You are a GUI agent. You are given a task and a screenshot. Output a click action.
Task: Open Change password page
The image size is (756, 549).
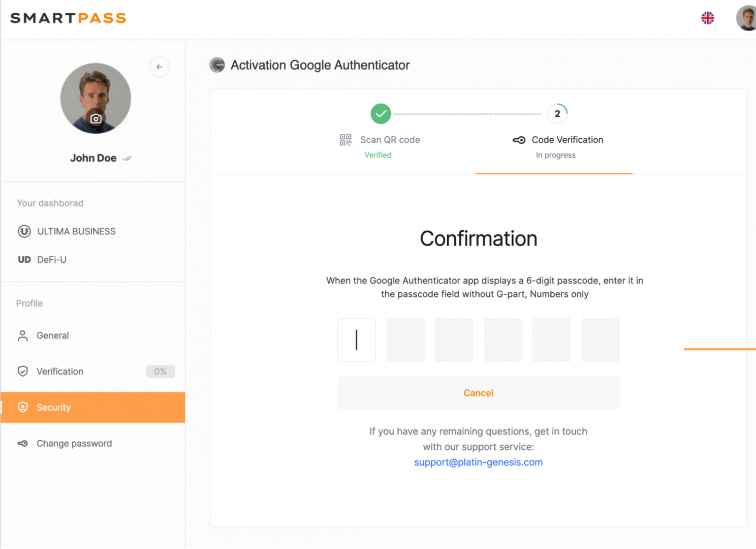pos(74,443)
